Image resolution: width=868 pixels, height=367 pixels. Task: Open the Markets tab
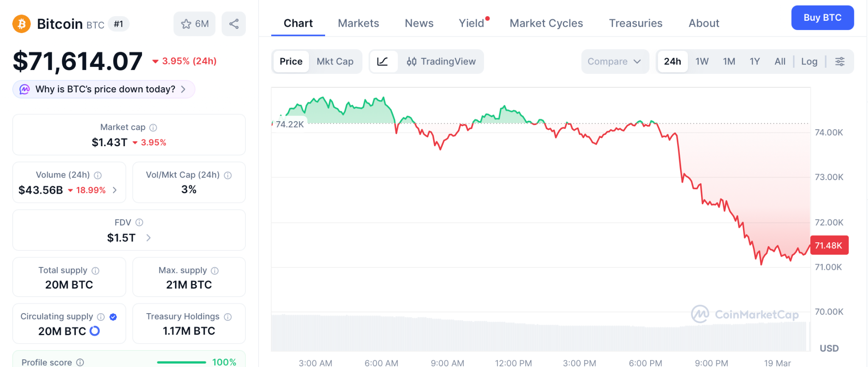point(358,23)
